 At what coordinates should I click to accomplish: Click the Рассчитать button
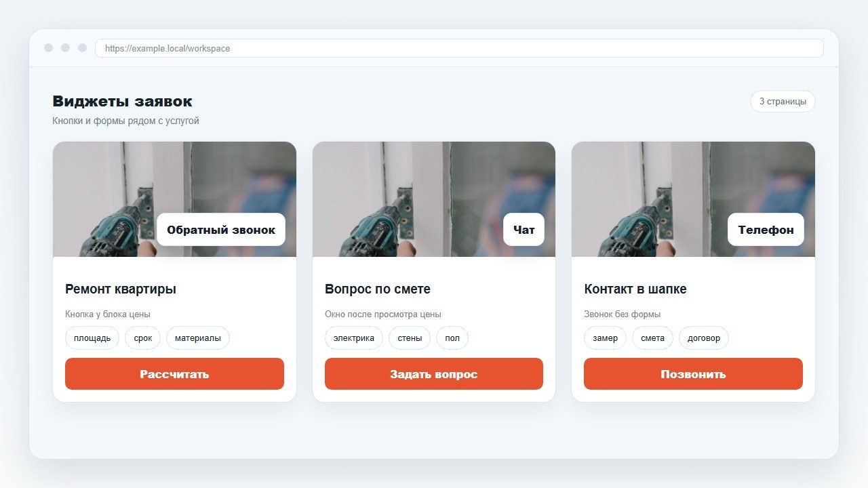pyautogui.click(x=174, y=374)
